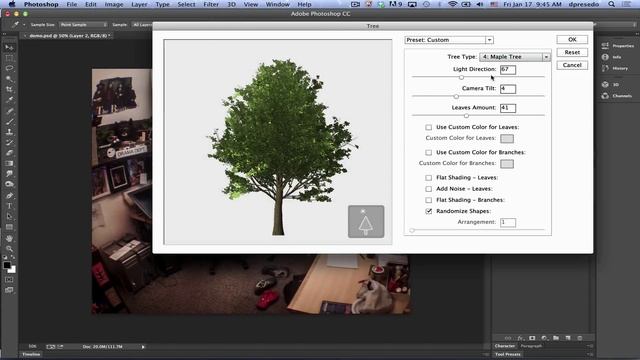This screenshot has height=360, width=640.
Task: Select the Brush tool
Action: (x=9, y=122)
